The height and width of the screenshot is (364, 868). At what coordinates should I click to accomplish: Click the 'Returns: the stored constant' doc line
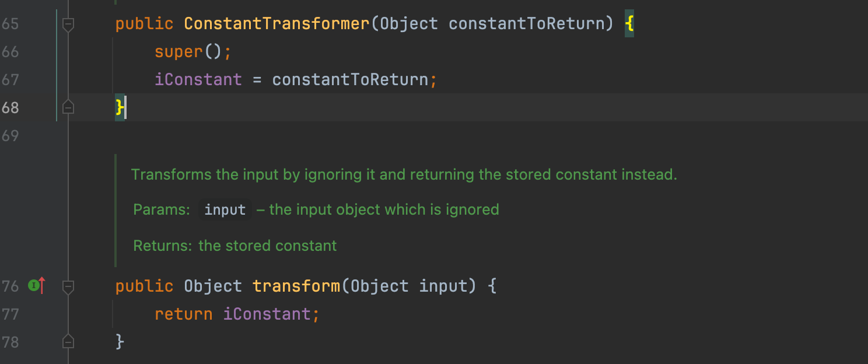point(235,246)
